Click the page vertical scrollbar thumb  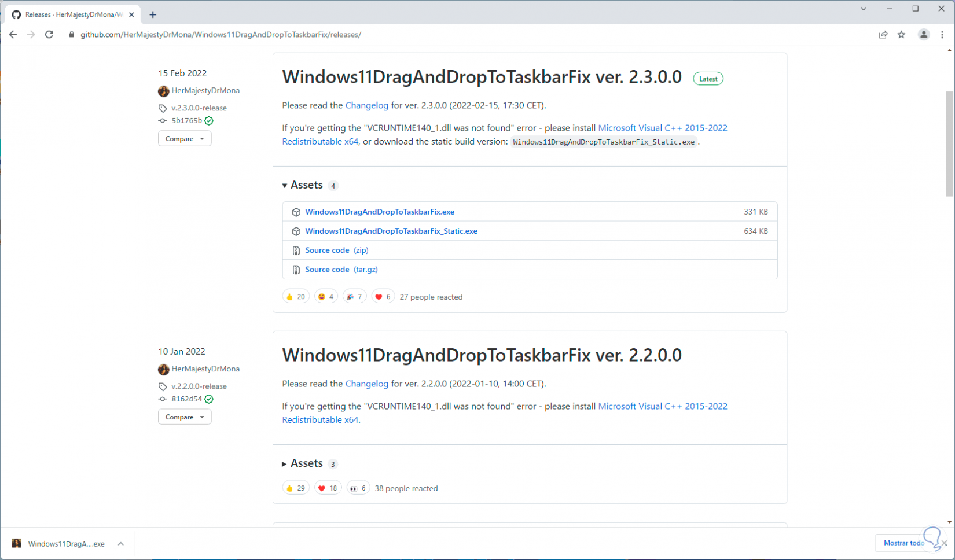950,144
